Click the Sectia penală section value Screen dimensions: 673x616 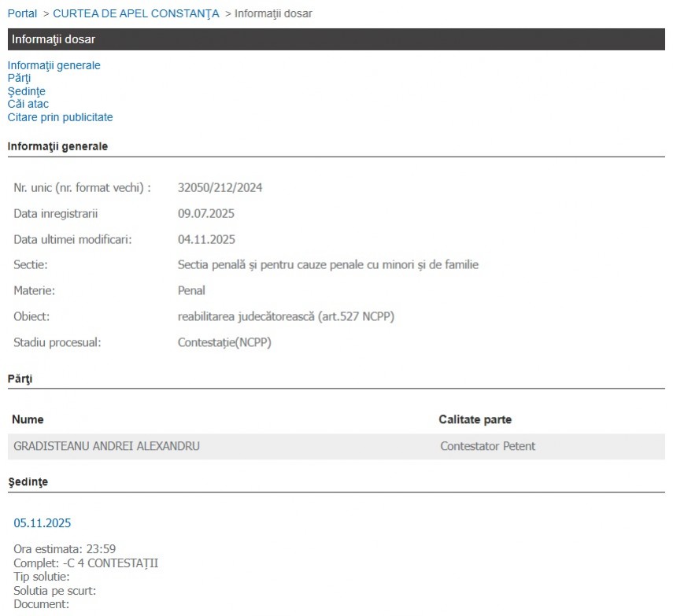(327, 265)
